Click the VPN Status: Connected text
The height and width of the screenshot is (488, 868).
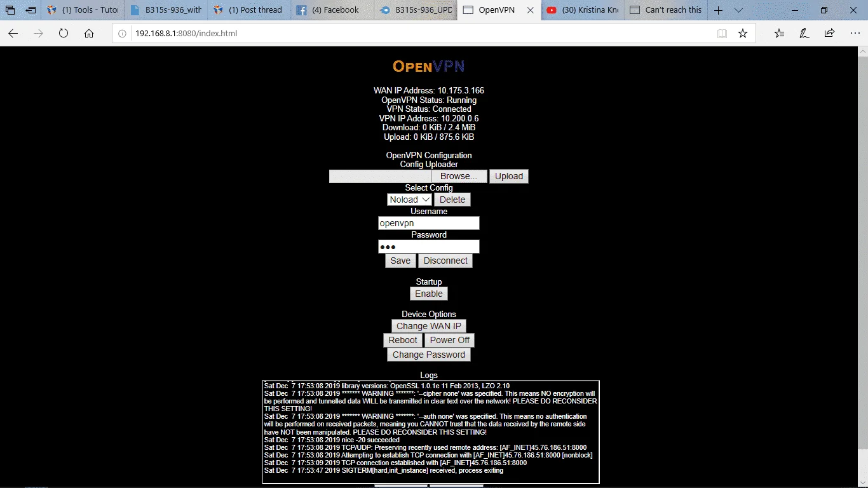coord(429,109)
